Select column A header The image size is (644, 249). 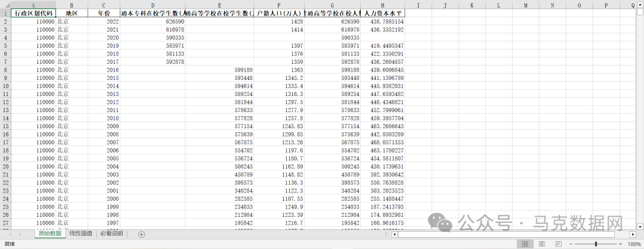coord(33,5)
